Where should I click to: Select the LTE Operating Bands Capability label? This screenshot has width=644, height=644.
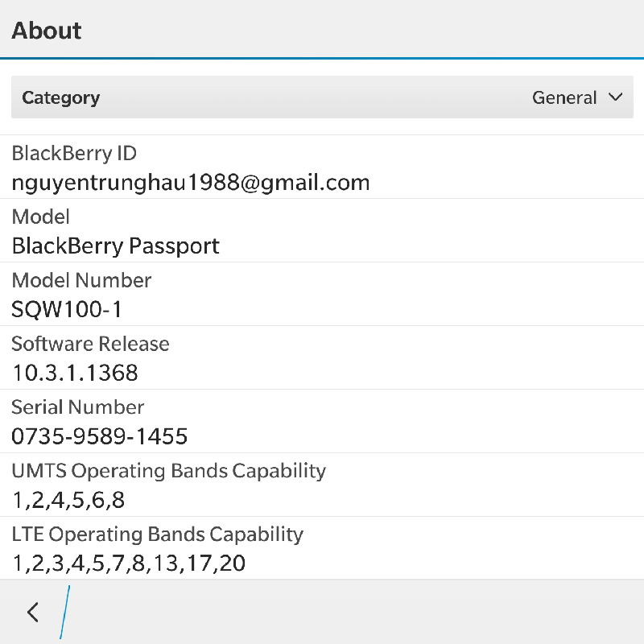(157, 535)
